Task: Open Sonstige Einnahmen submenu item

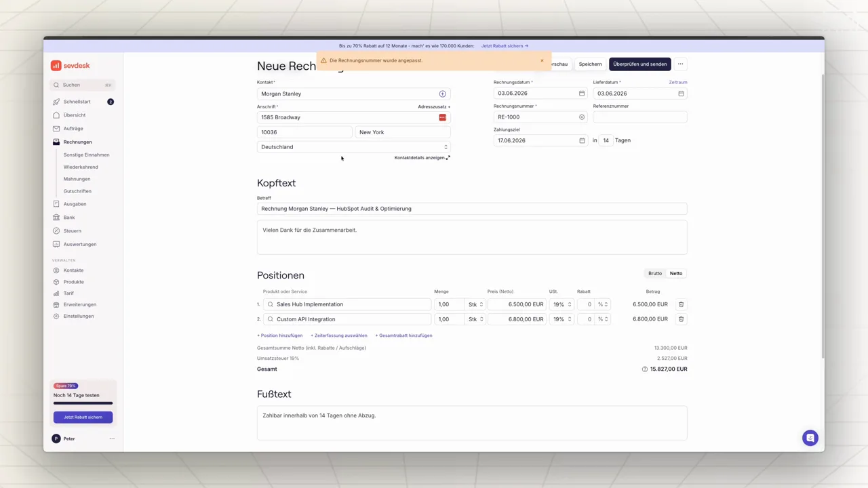Action: pos(86,155)
